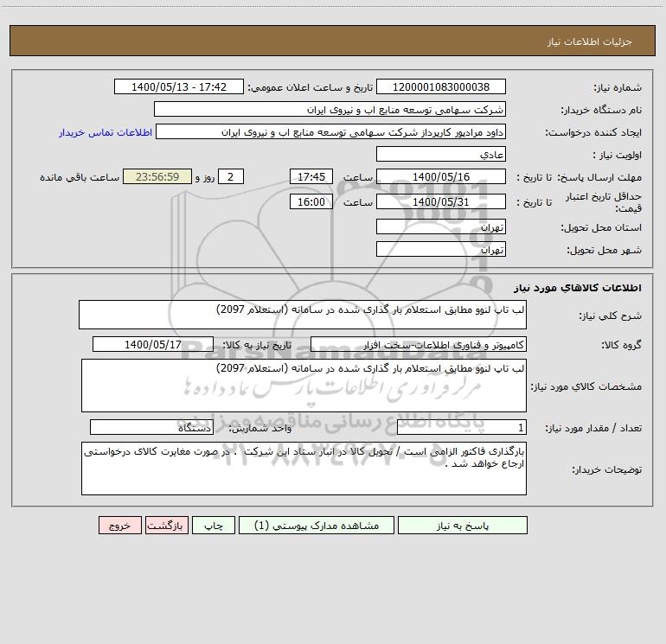
Task: Click the 'بازگشت' back button
Action: 166,525
